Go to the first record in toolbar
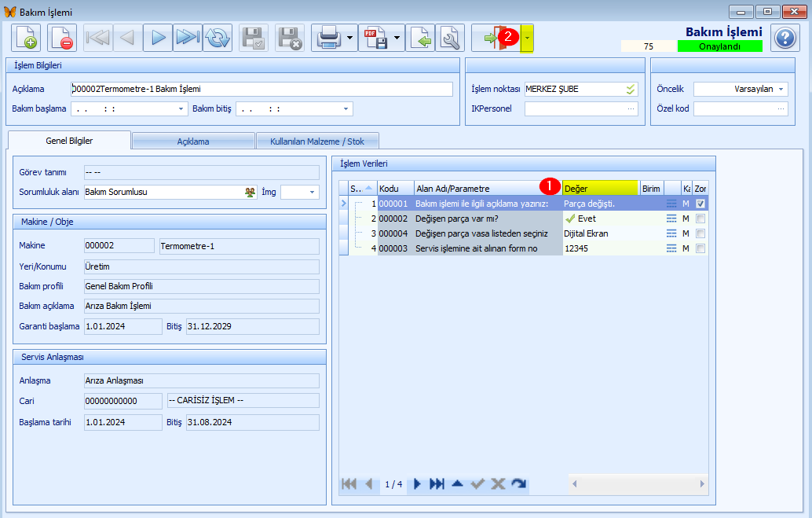 coord(98,38)
